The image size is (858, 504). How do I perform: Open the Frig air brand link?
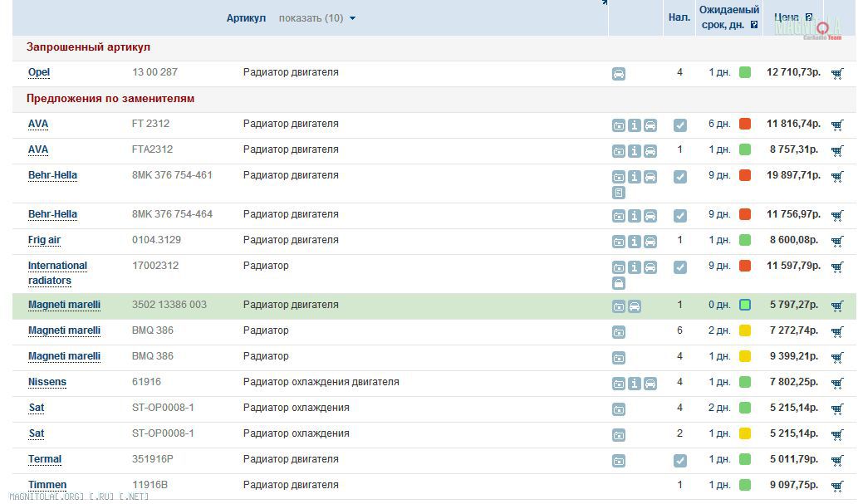tap(44, 240)
